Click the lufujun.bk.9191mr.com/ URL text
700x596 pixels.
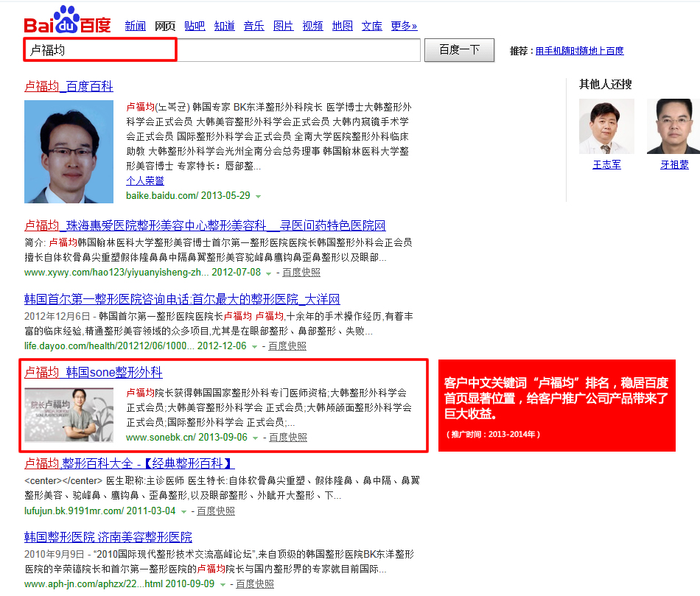[x=74, y=511]
